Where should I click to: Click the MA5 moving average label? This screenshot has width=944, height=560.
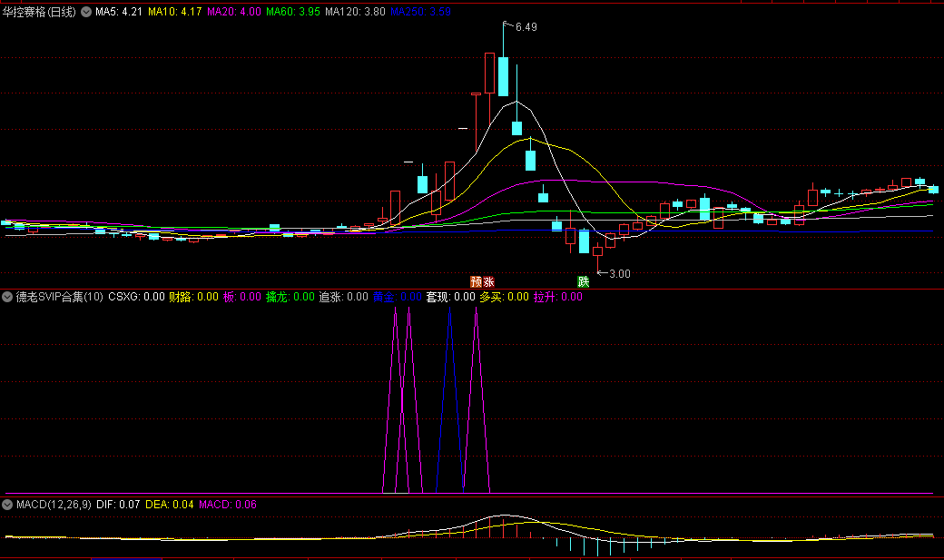(118, 13)
